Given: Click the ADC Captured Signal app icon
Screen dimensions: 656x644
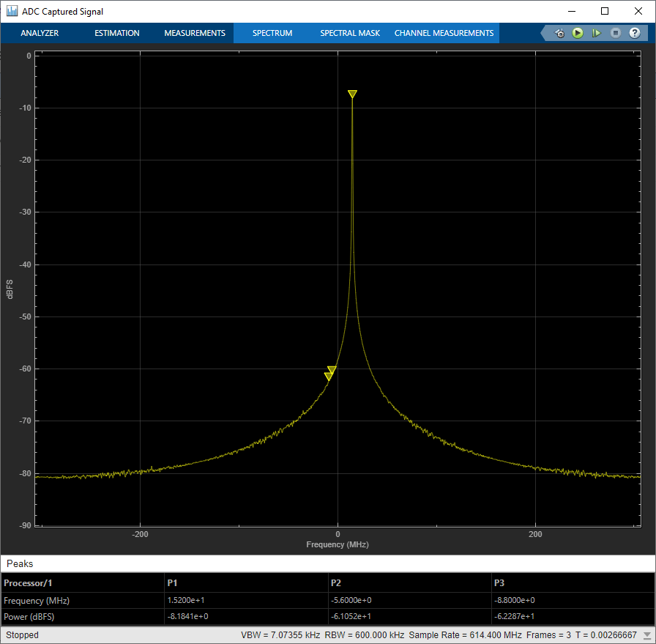Looking at the screenshot, I should 12,11.
